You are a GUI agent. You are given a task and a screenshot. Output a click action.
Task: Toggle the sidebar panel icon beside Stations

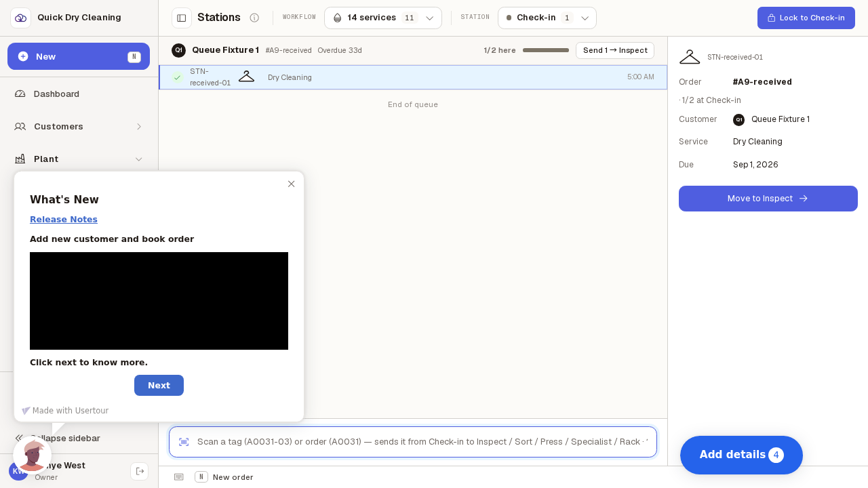pos(182,18)
